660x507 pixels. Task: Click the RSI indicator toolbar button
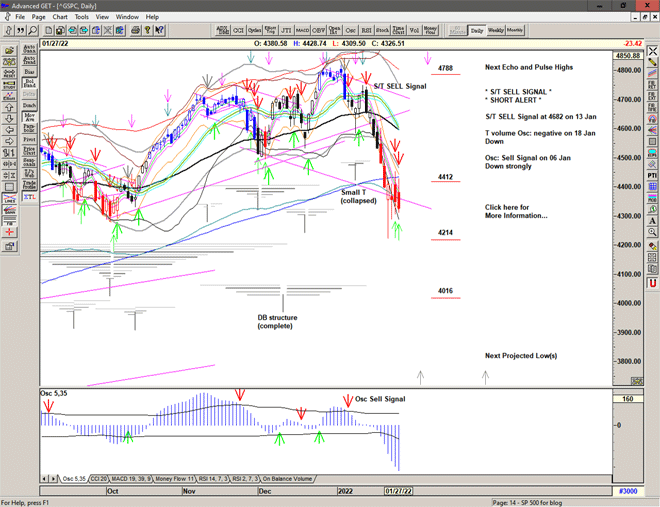(x=365, y=31)
